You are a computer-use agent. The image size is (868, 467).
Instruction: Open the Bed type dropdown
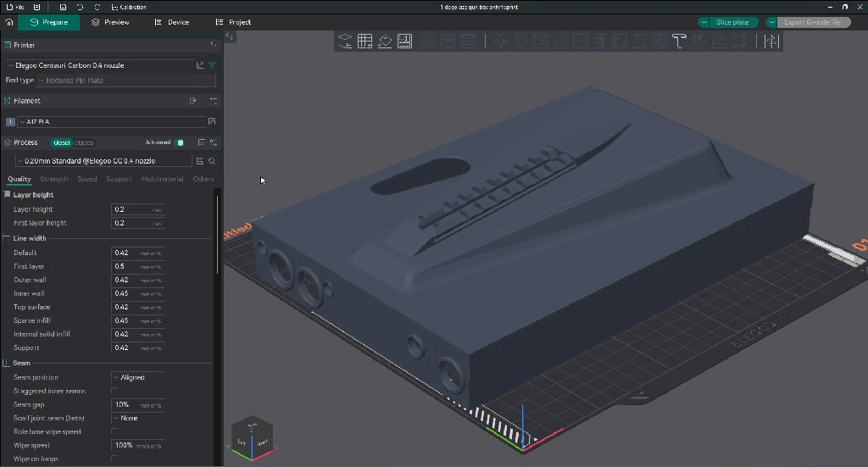[125, 81]
